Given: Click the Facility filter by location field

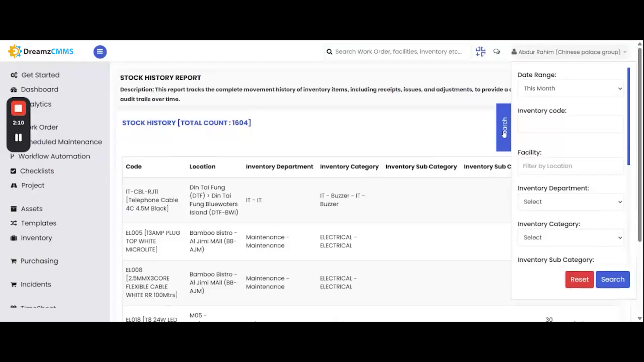Looking at the screenshot, I should click(x=571, y=166).
